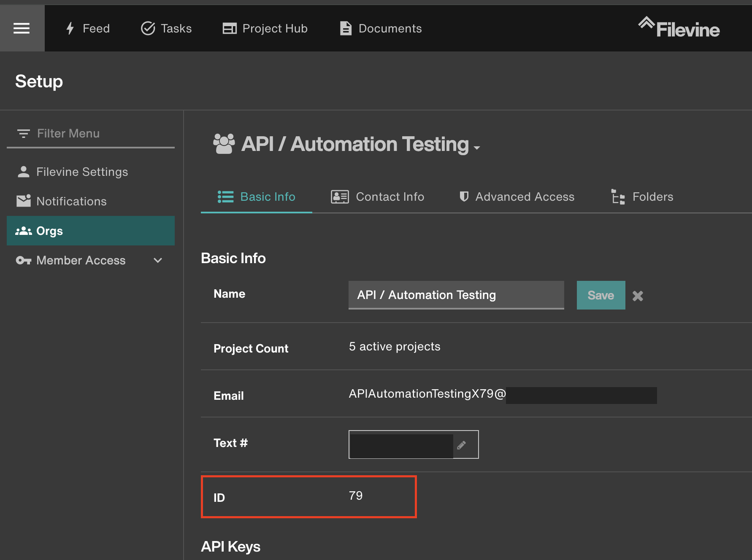752x560 pixels.
Task: Click the 'ID' field label
Action: tap(219, 498)
